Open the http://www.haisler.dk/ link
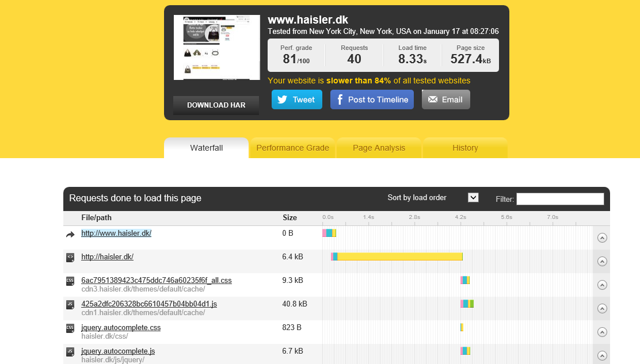 [116, 233]
